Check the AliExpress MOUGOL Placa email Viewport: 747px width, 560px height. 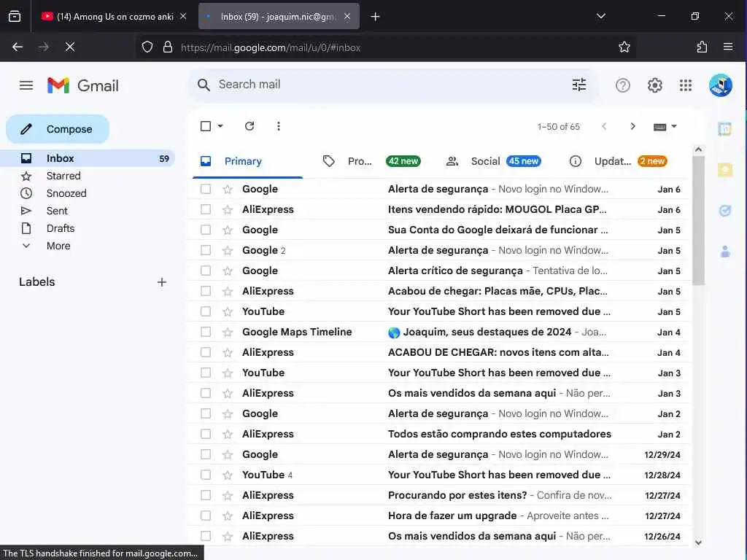pyautogui.click(x=206, y=209)
